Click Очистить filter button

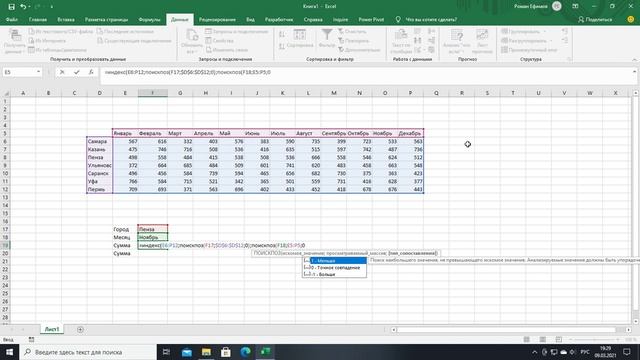[352, 31]
